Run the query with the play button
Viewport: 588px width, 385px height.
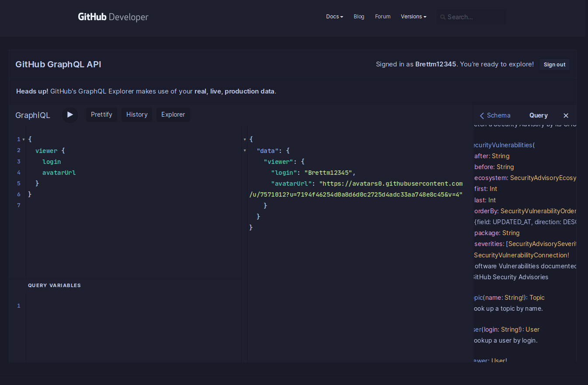click(x=70, y=115)
